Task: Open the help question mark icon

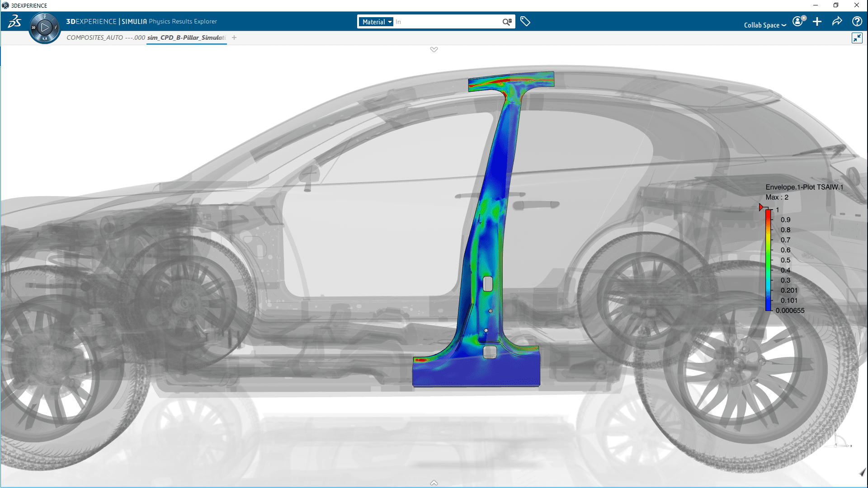Action: 857,21
